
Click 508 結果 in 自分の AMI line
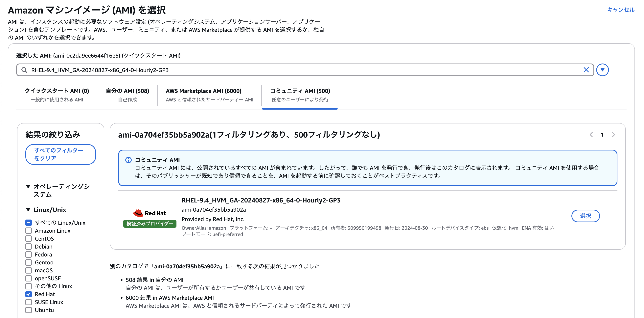point(154,280)
